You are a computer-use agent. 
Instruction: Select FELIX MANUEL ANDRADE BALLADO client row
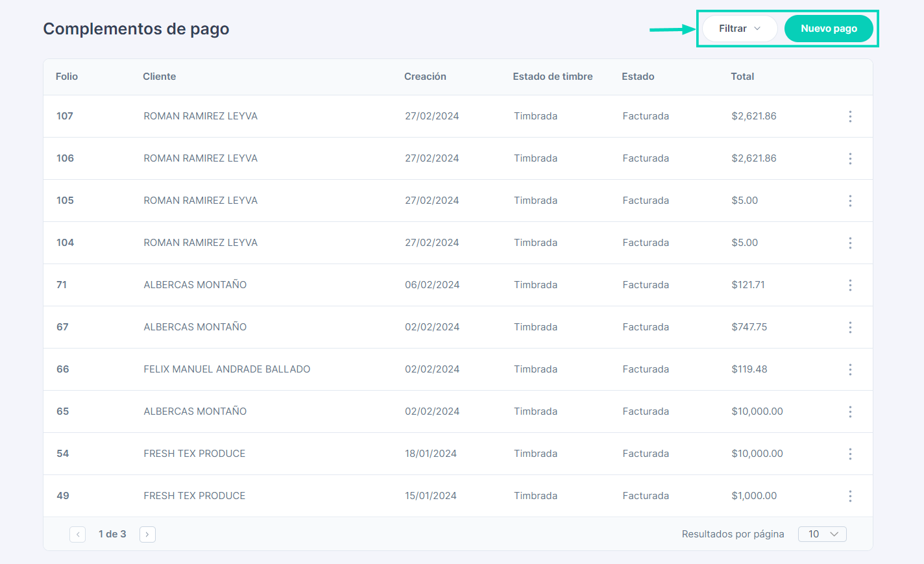point(226,369)
